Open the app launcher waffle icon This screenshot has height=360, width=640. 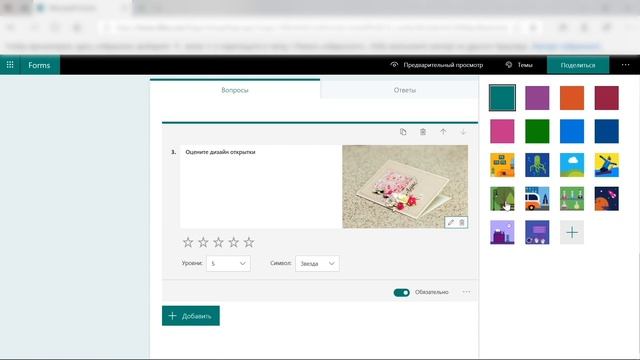pos(10,65)
